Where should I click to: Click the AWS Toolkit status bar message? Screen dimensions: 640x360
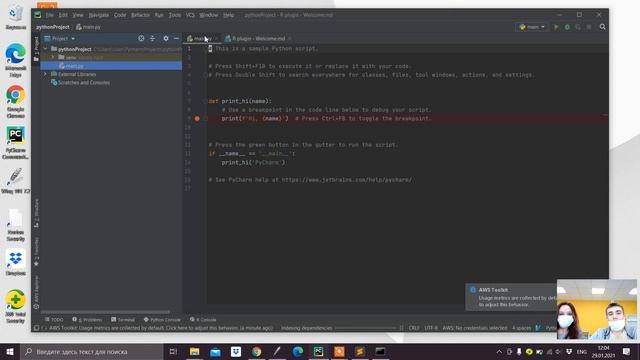click(160, 328)
